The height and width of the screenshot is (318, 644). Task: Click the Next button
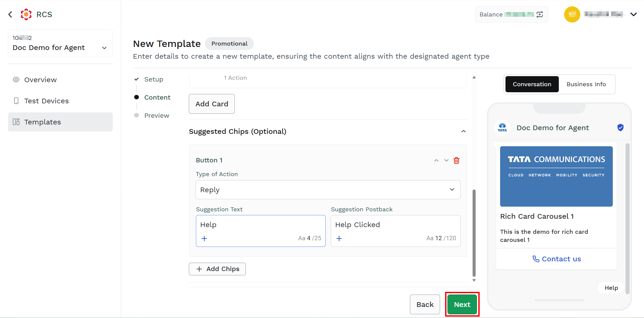pos(462,305)
